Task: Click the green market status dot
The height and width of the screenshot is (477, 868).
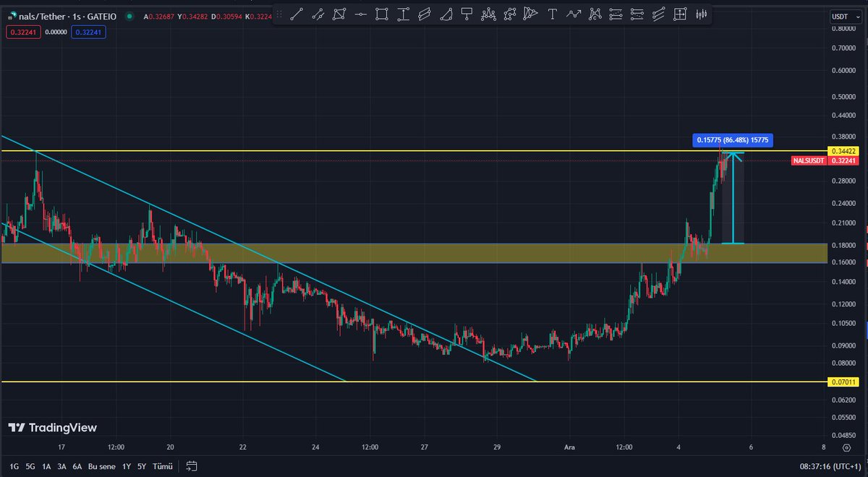Action: [x=129, y=17]
